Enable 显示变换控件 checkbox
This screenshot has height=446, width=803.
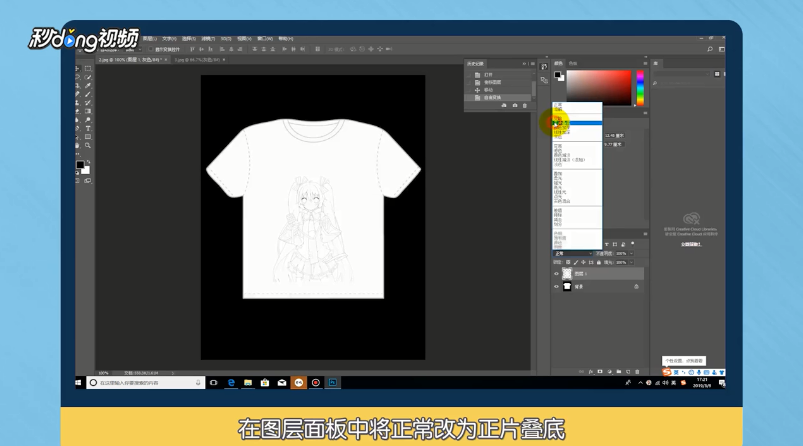pyautogui.click(x=150, y=49)
